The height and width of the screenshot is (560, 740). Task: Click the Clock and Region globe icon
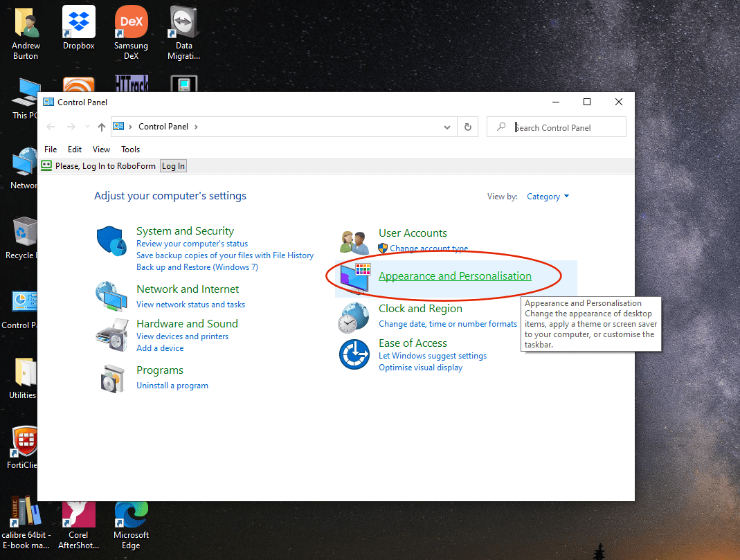tap(354, 318)
